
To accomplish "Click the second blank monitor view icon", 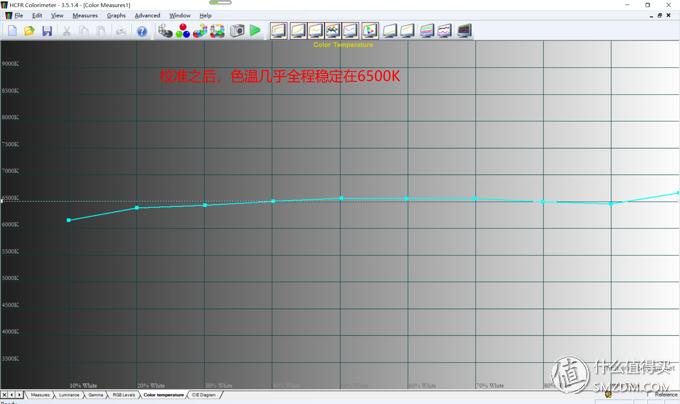I will click(x=407, y=31).
